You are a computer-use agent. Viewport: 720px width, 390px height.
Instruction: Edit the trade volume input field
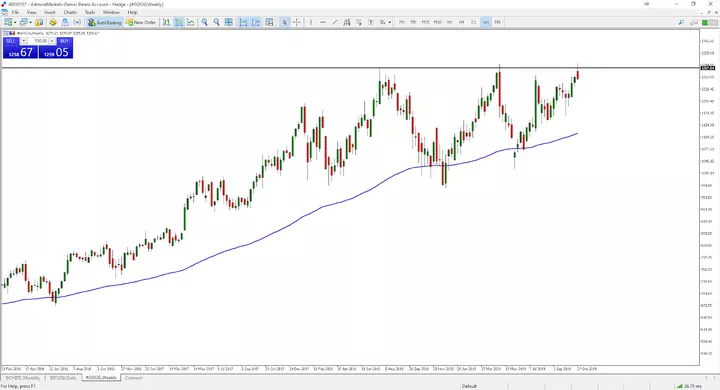click(39, 41)
